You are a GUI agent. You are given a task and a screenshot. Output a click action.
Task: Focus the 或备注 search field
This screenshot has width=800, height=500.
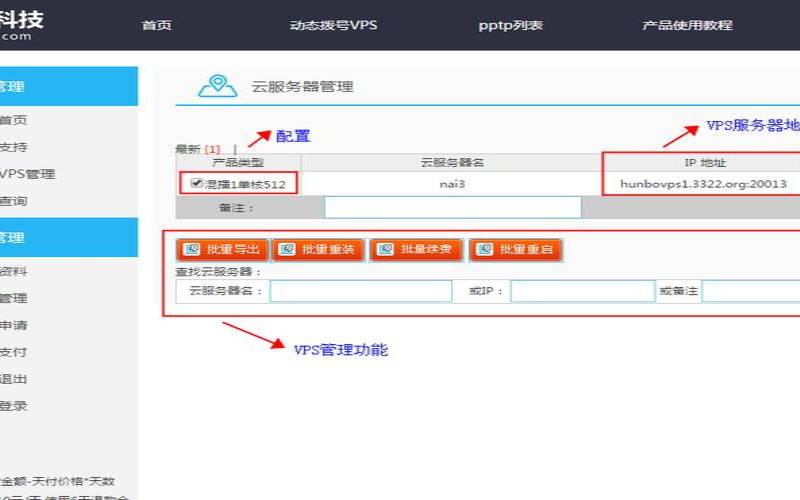pos(751,291)
